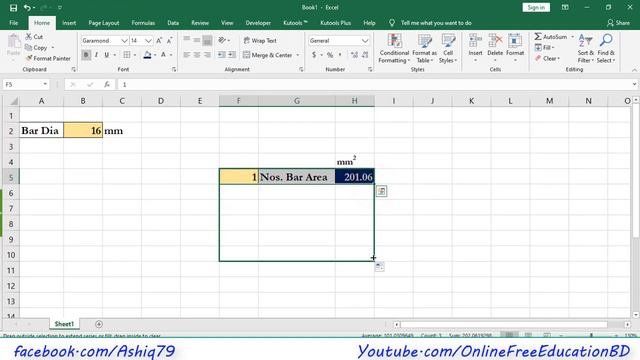
Task: Switch to the Page Layout tab
Action: click(x=104, y=23)
